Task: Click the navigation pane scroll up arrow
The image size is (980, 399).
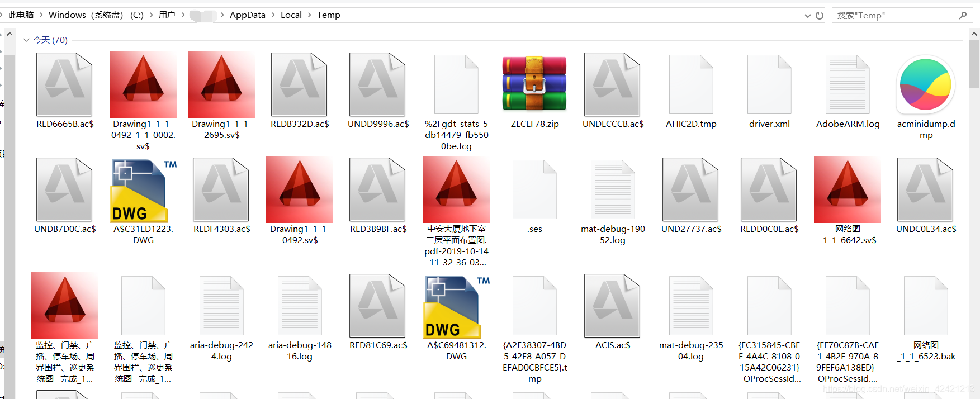Action: click(x=10, y=34)
